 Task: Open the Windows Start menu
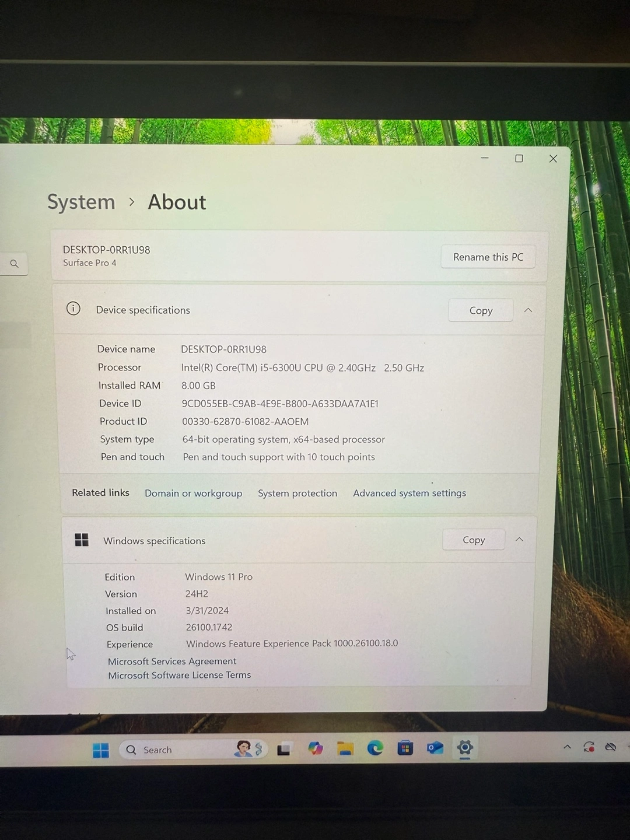(x=101, y=750)
